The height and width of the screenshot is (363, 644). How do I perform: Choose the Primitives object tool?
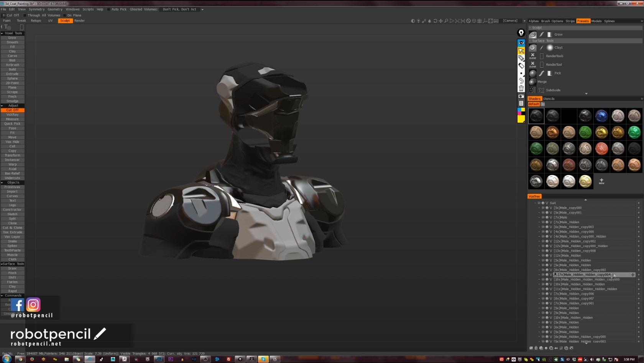click(12, 187)
